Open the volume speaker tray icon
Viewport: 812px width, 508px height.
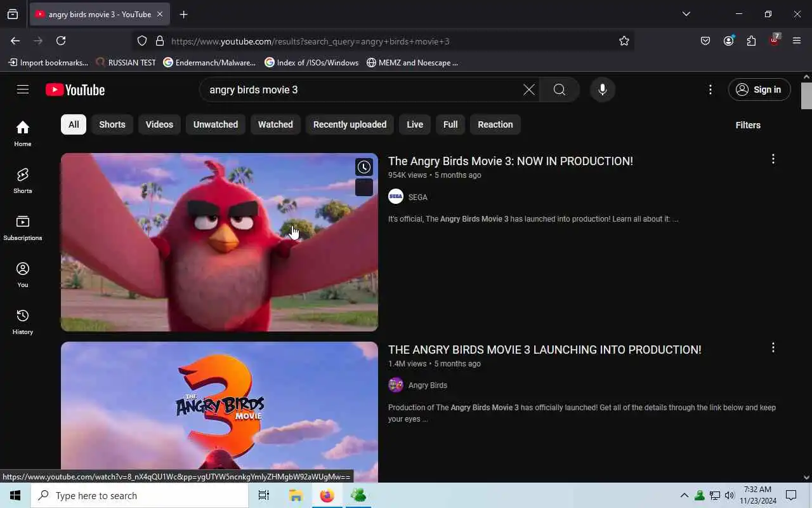[730, 495]
